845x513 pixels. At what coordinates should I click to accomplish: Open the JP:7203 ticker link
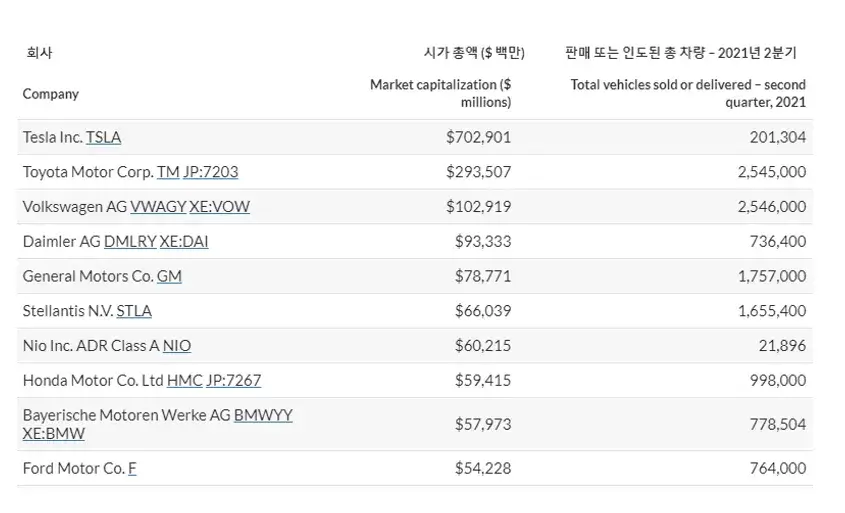210,172
